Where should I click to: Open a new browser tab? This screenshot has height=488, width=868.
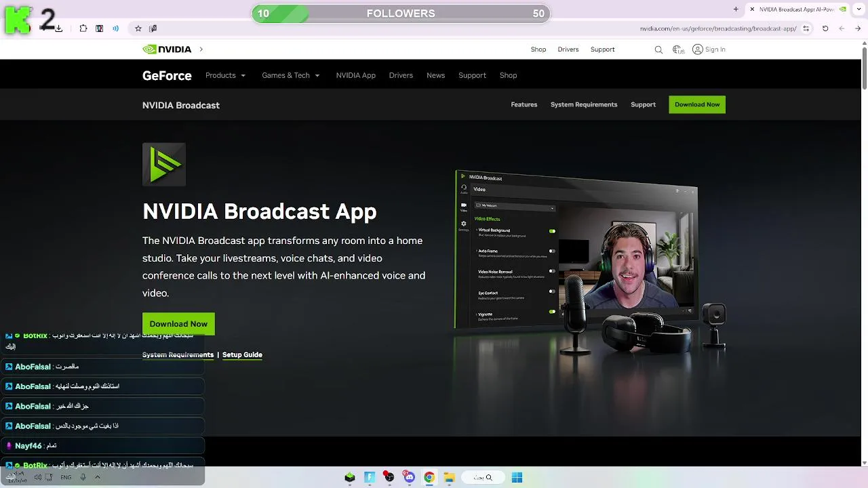736,9
